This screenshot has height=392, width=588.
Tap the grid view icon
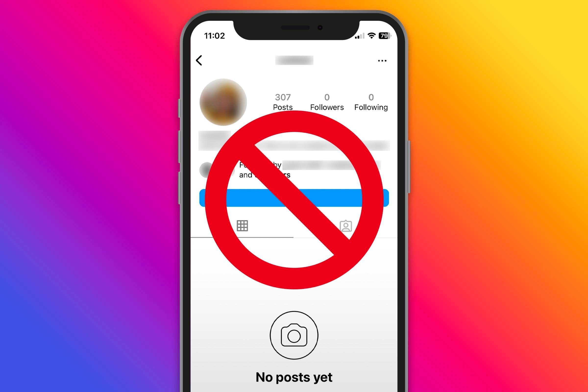coord(242,226)
